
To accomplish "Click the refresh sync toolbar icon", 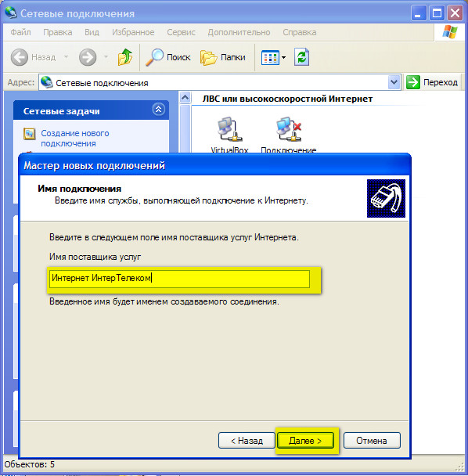I will coord(301,57).
